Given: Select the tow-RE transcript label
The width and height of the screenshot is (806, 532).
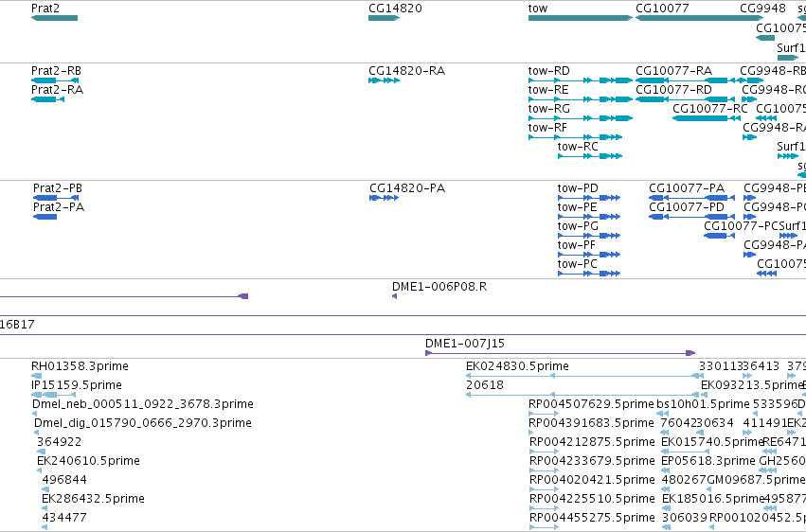Looking at the screenshot, I should (x=548, y=90).
